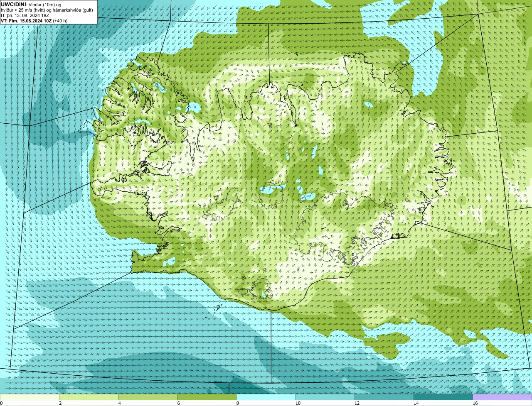Click the initial time "IT: þri. 13. 08. 2024 18Z"
The image size is (532, 406).
25,15
